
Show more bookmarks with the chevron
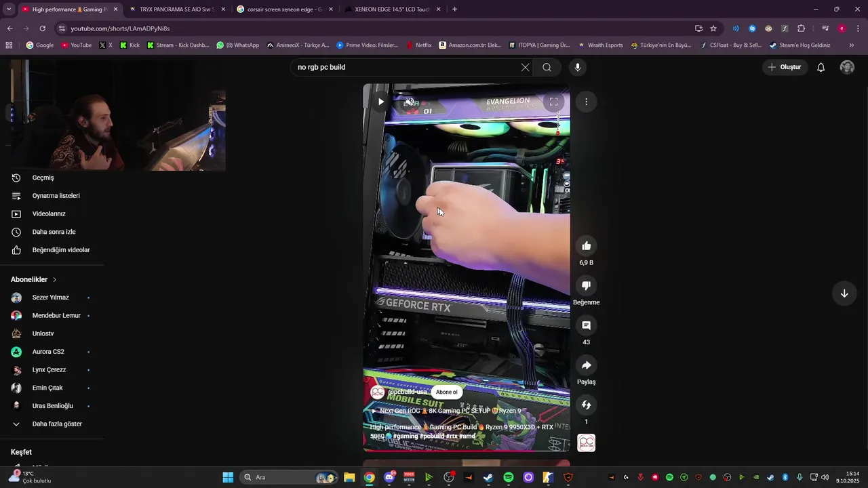tap(852, 45)
